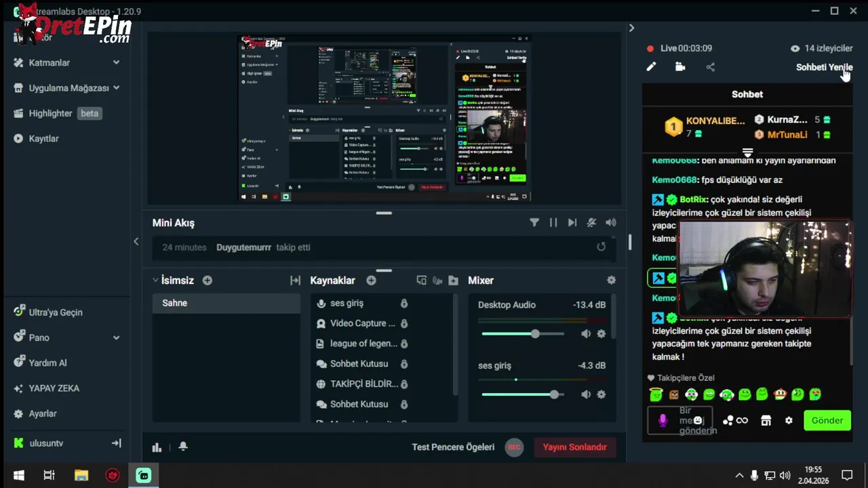Expand the İsimsiz scene collection dropdown
Screen dimensions: 868x488
tap(155, 280)
